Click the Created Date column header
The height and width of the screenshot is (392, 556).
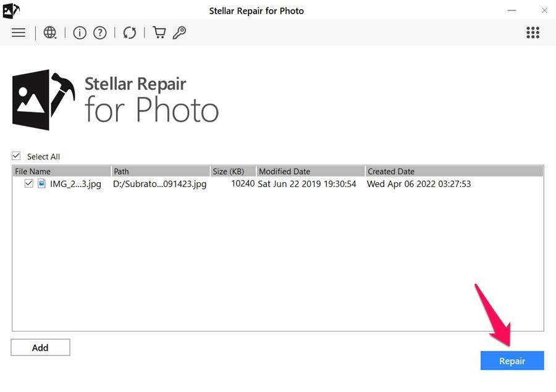[391, 171]
